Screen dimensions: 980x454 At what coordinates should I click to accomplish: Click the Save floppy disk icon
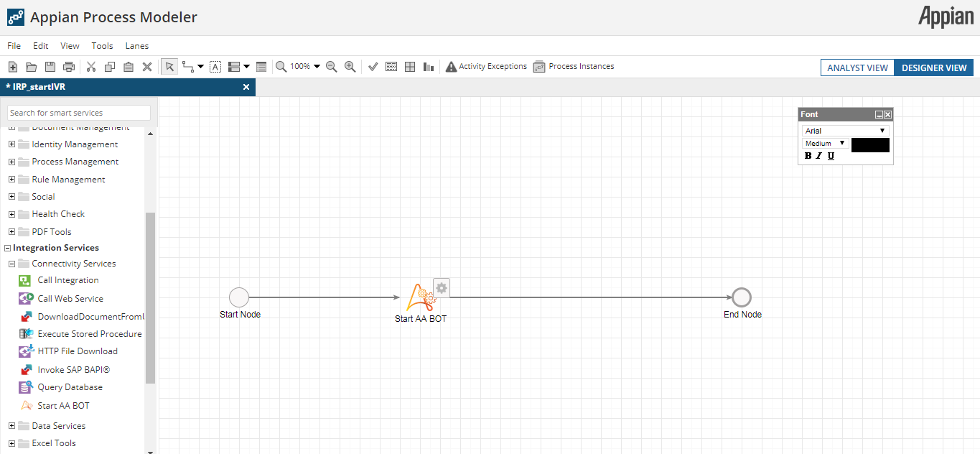50,67
